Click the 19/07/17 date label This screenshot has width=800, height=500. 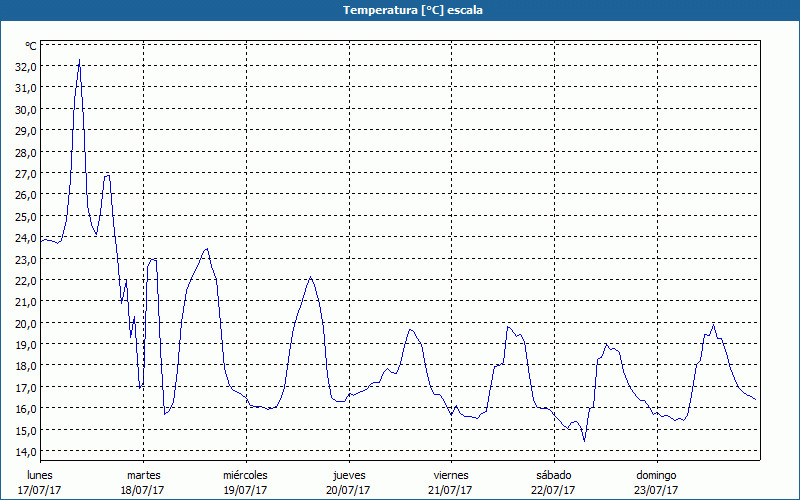[x=245, y=490]
